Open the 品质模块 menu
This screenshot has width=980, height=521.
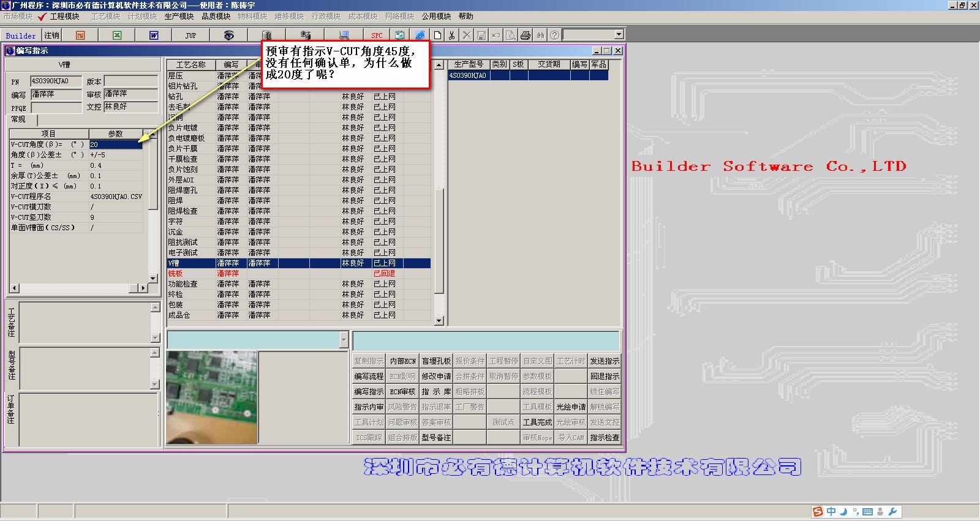click(216, 17)
